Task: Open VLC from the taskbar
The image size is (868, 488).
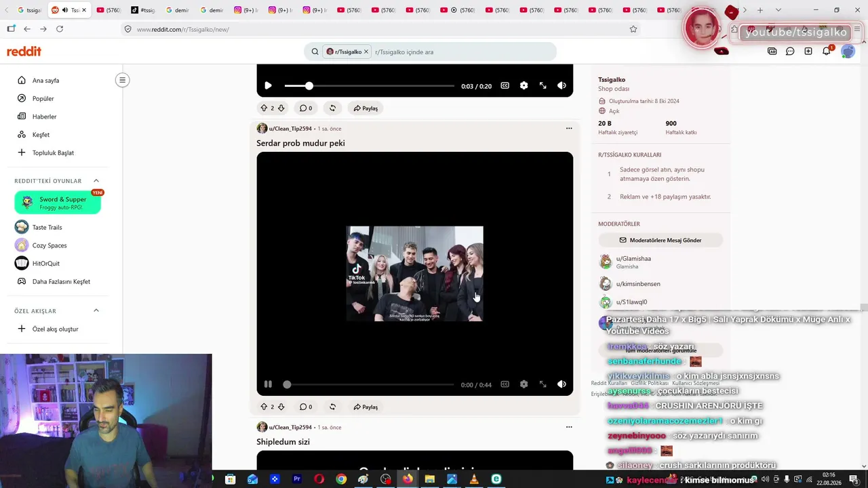Action: (x=474, y=479)
